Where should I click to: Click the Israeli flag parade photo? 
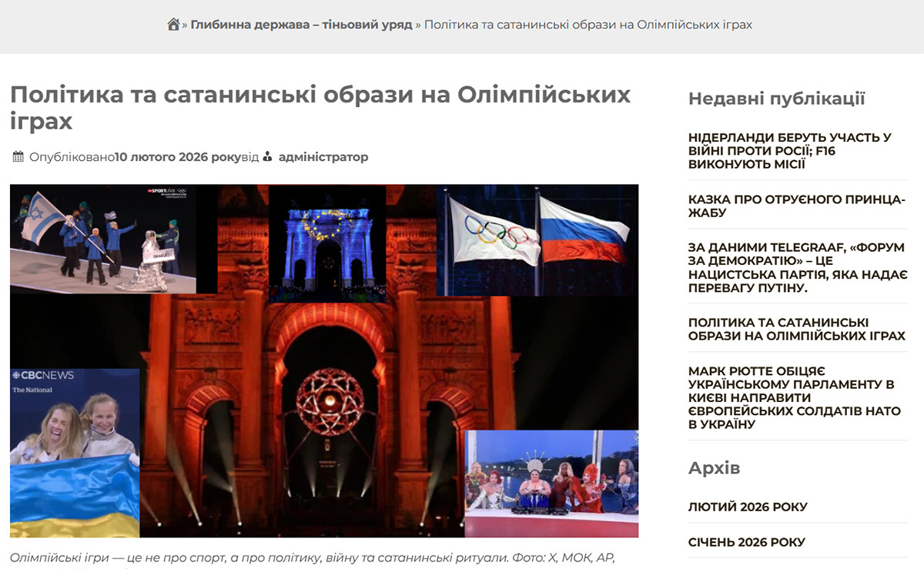coord(102,239)
